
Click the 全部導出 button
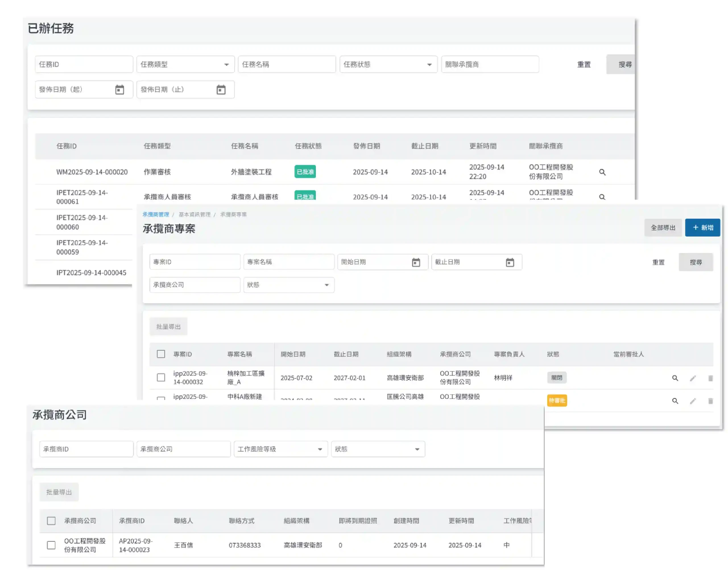(663, 227)
